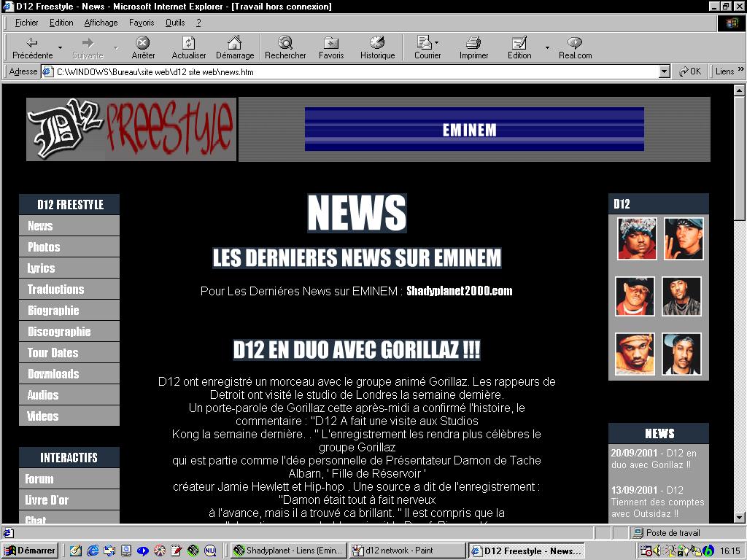Image resolution: width=747 pixels, height=560 pixels.
Task: Click the volume speaker tray icon
Action: (x=657, y=551)
